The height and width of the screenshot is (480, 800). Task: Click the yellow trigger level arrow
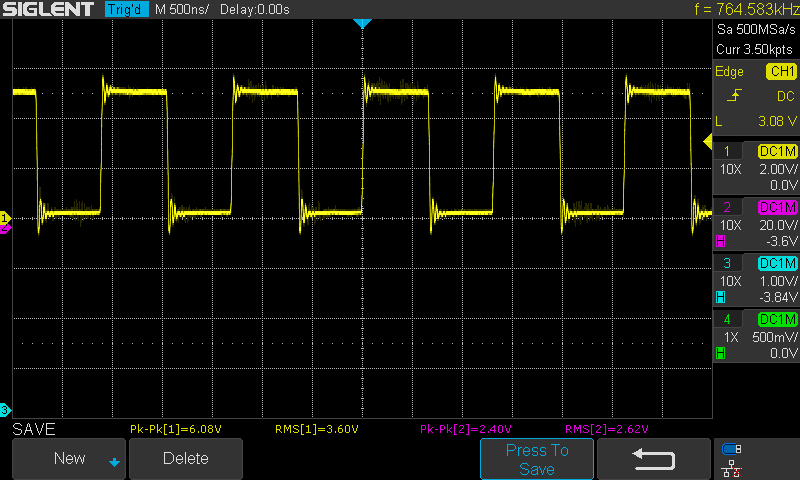pyautogui.click(x=708, y=141)
